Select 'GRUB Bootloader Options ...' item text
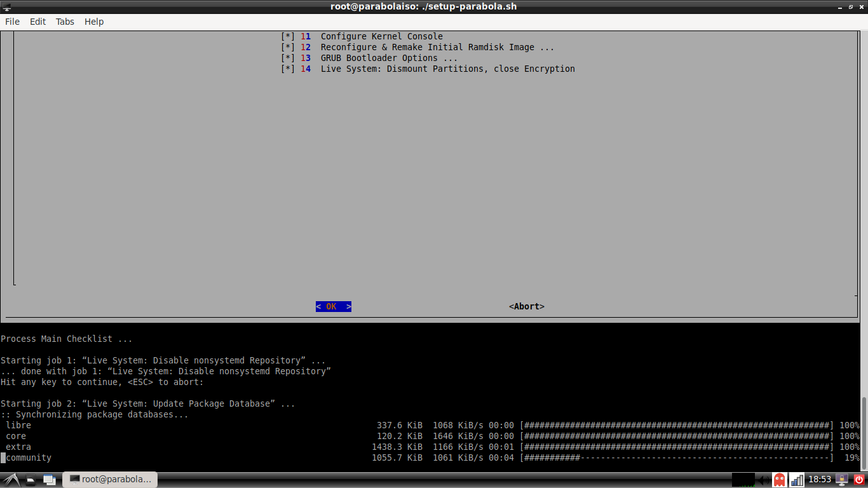868x488 pixels. [x=390, y=58]
